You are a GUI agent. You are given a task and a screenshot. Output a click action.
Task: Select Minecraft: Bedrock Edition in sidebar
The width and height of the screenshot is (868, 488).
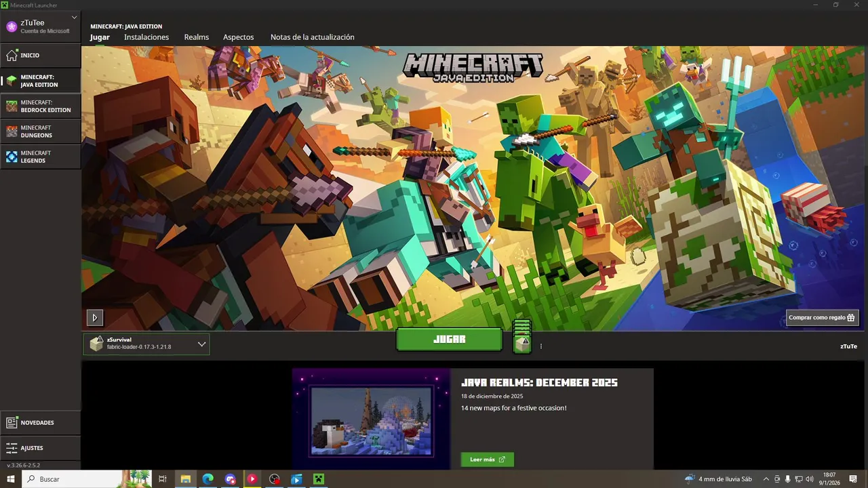[x=40, y=106]
